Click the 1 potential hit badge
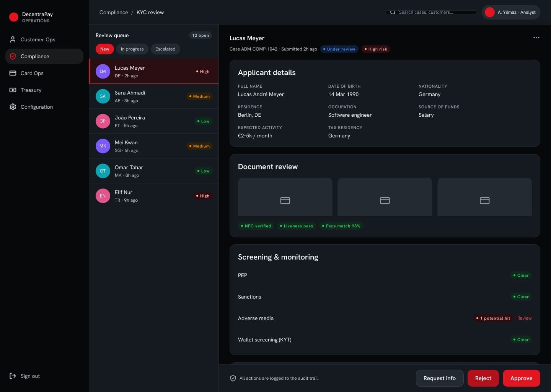 (x=493, y=318)
